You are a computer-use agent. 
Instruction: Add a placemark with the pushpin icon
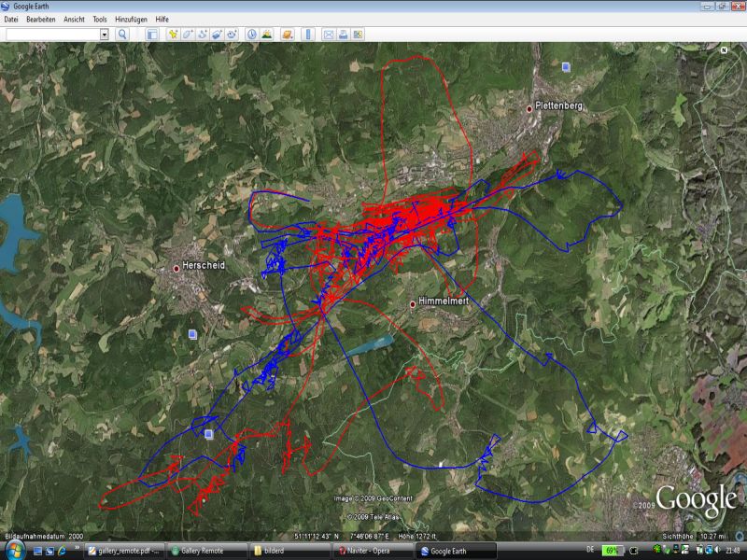pyautogui.click(x=173, y=35)
